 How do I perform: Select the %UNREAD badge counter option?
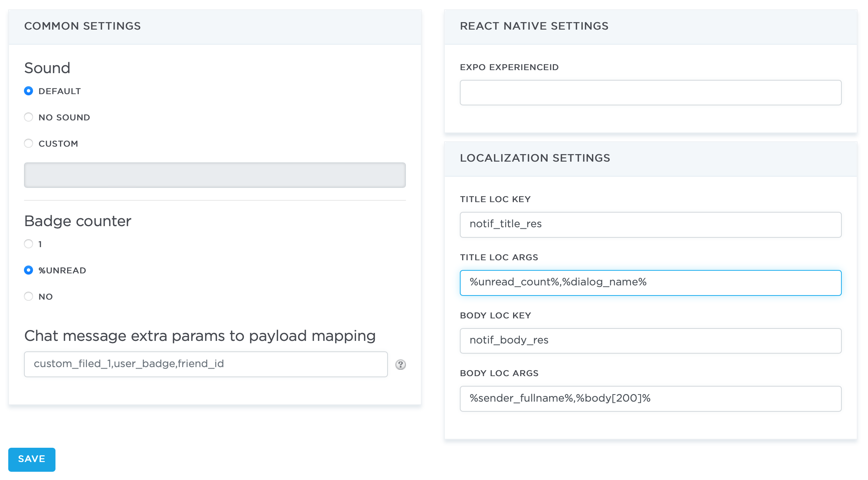[x=28, y=270]
